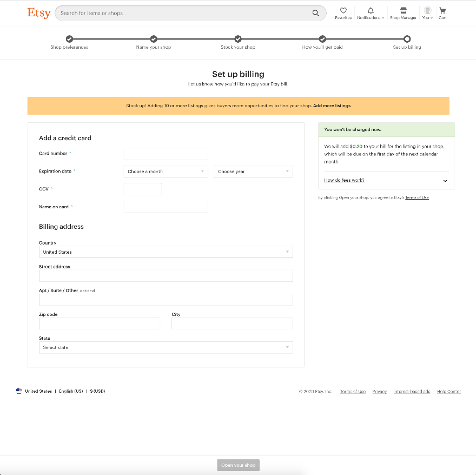Viewport: 476px width, 475px height.
Task: Open the Select state dropdown
Action: [166, 347]
